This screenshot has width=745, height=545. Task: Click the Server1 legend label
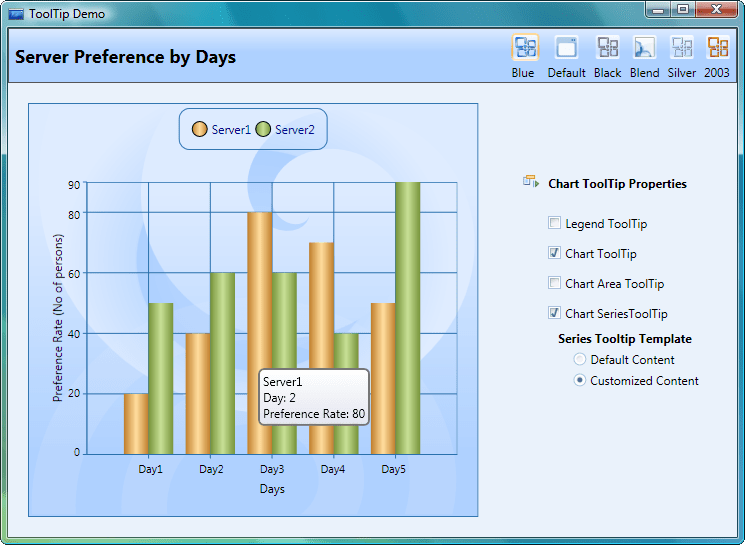[231, 130]
